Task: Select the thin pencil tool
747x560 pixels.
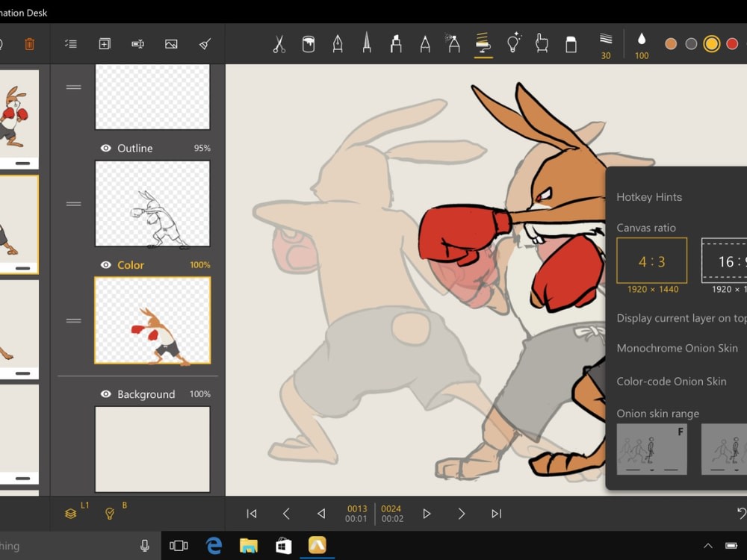Action: point(367,43)
